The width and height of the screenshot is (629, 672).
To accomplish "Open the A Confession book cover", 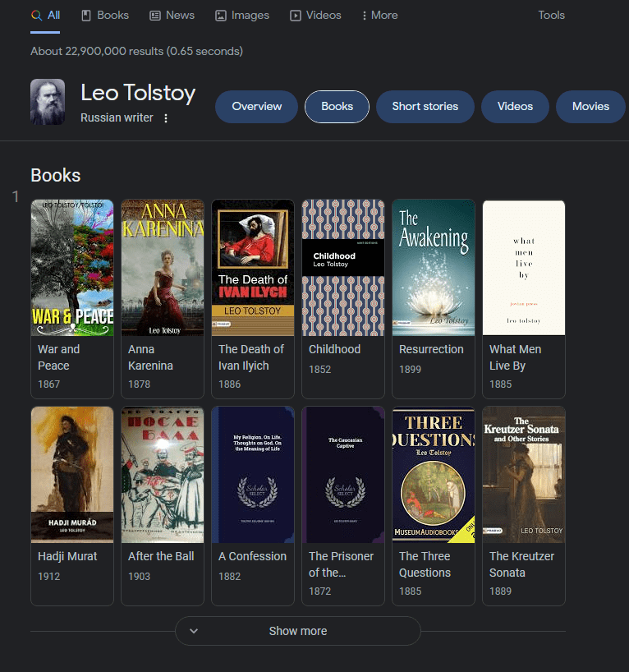I will (253, 475).
